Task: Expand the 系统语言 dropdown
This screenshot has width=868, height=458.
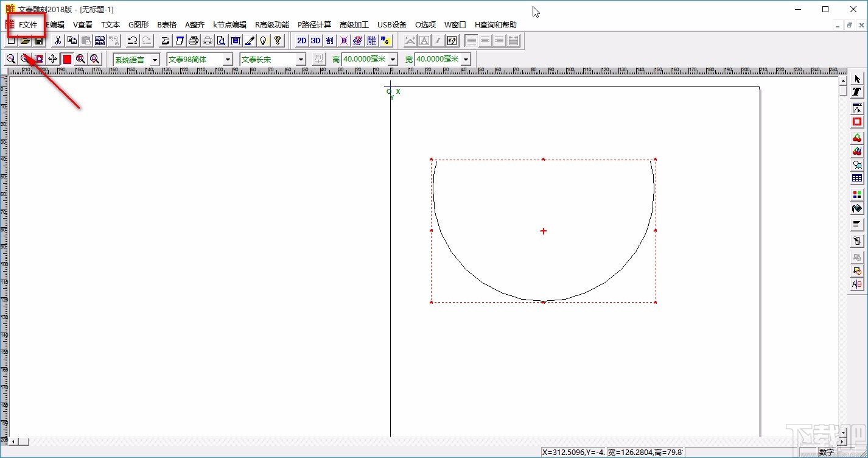Action: pyautogui.click(x=155, y=59)
